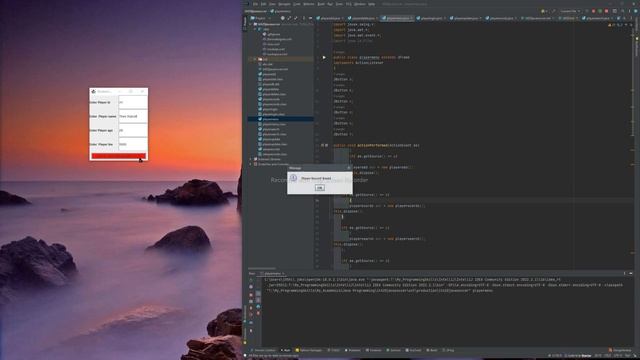
Task: Click the playermenu tab in Run tool window
Action: click(x=273, y=273)
